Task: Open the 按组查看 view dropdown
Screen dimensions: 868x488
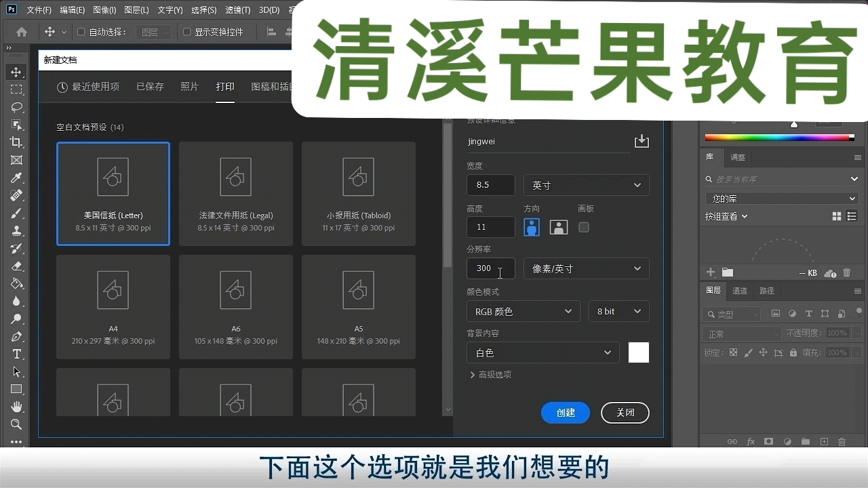Action: tap(726, 216)
